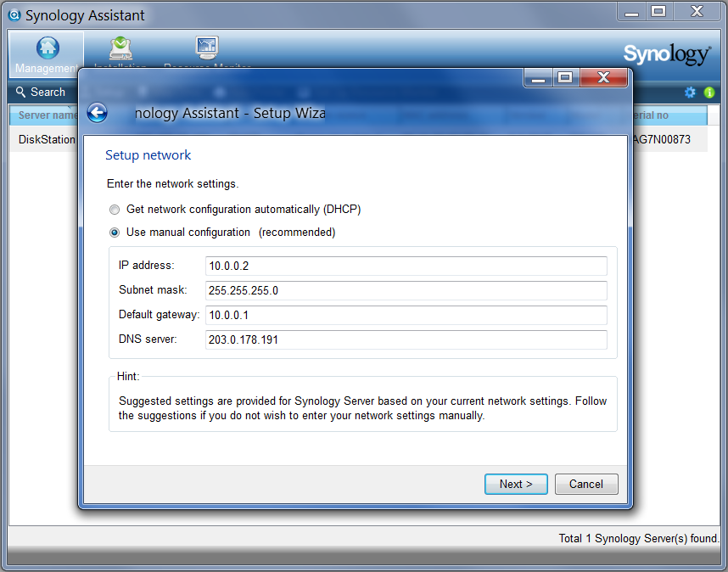Click the green info icon

click(709, 93)
